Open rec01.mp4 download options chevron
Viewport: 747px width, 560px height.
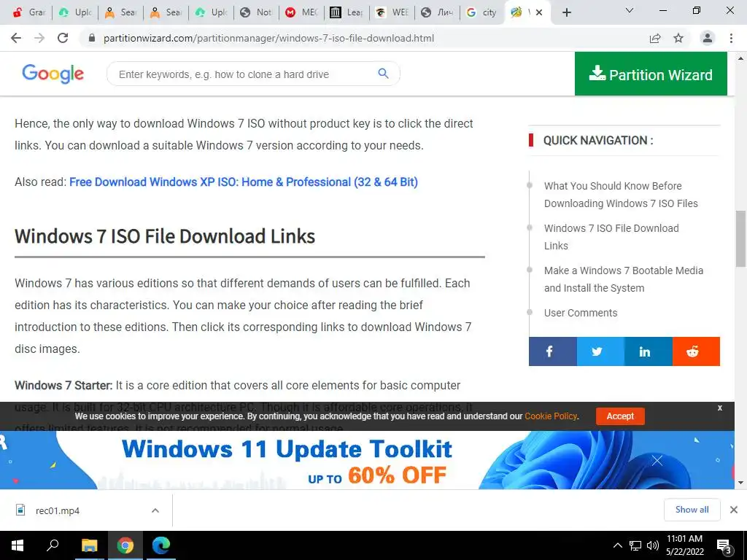(x=155, y=510)
